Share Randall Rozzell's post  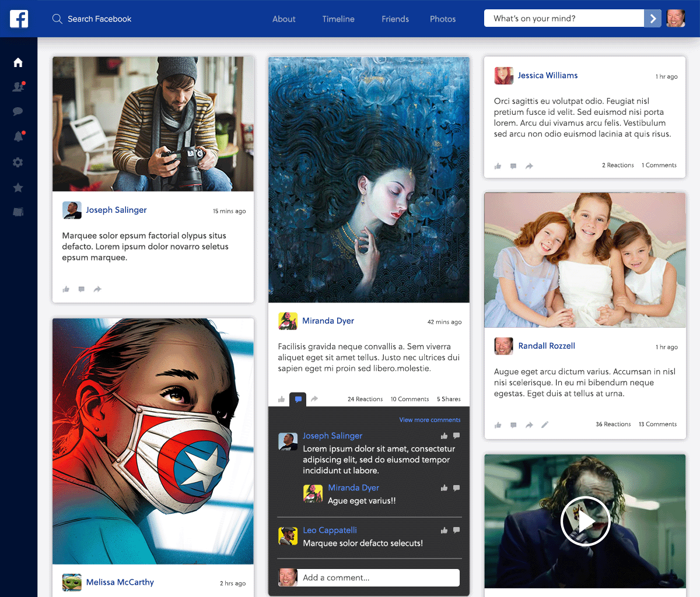[529, 425]
